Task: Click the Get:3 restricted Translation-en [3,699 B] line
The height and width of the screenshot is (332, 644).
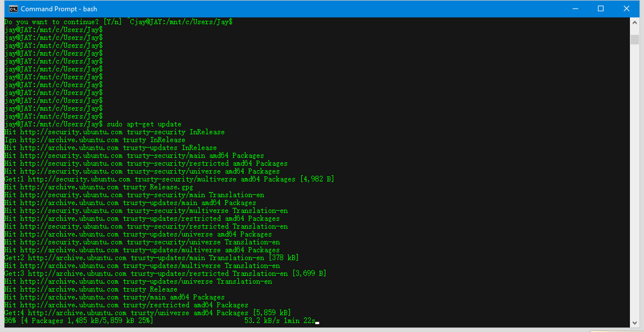Action: pyautogui.click(x=165, y=274)
